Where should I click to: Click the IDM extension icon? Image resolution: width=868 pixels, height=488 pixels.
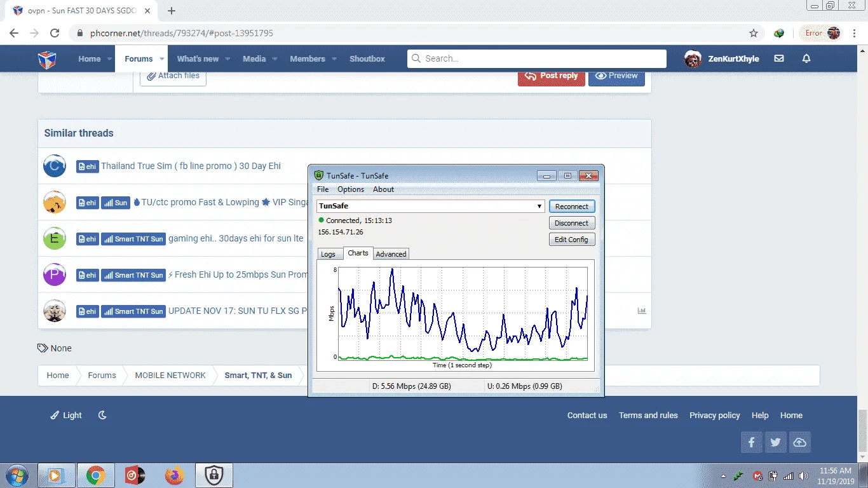pyautogui.click(x=779, y=33)
